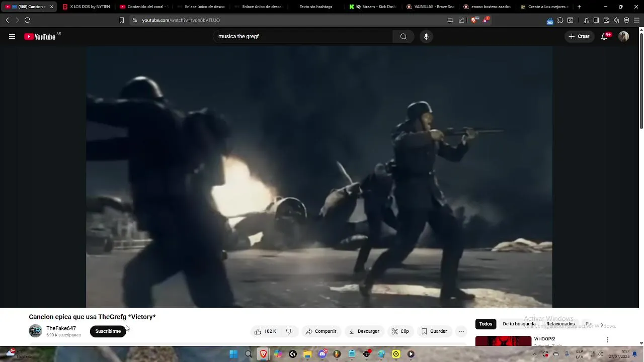Open File Explorer from taskbar
Viewport: 644px width, 362px height.
(x=307, y=354)
